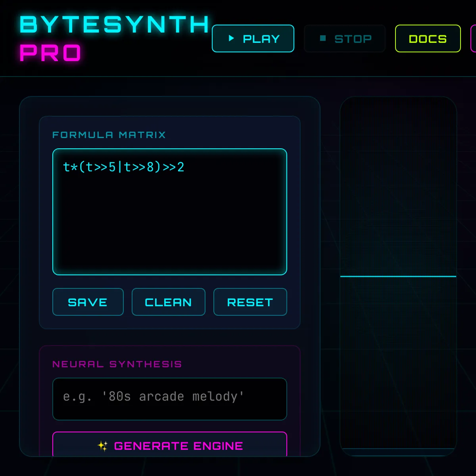Viewport: 476px width, 476px height.
Task: Open the DOCS page
Action: (x=428, y=38)
